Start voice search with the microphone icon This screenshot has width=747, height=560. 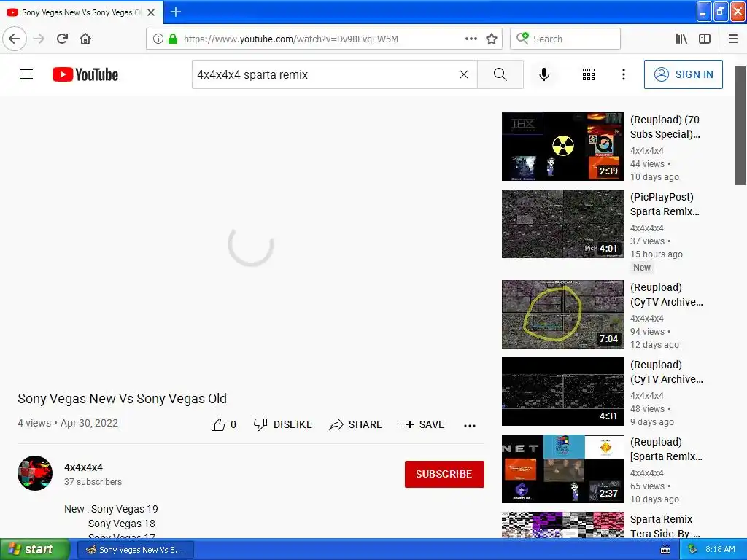tap(544, 74)
